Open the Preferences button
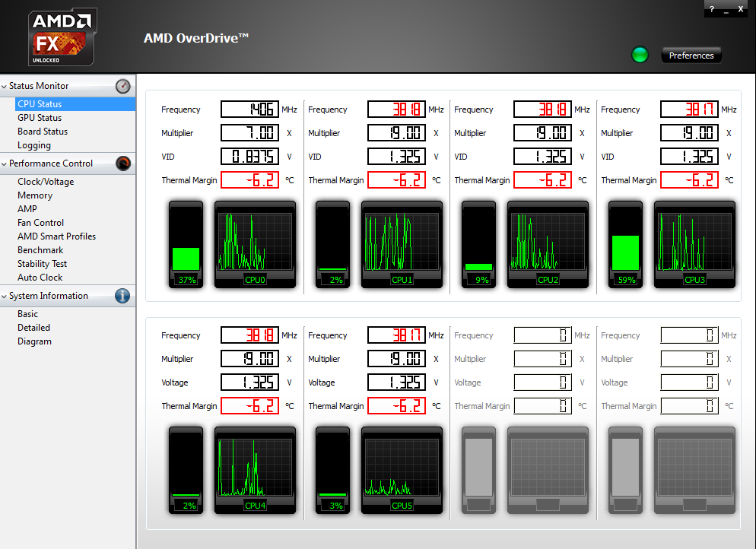The width and height of the screenshot is (756, 549). tap(691, 56)
